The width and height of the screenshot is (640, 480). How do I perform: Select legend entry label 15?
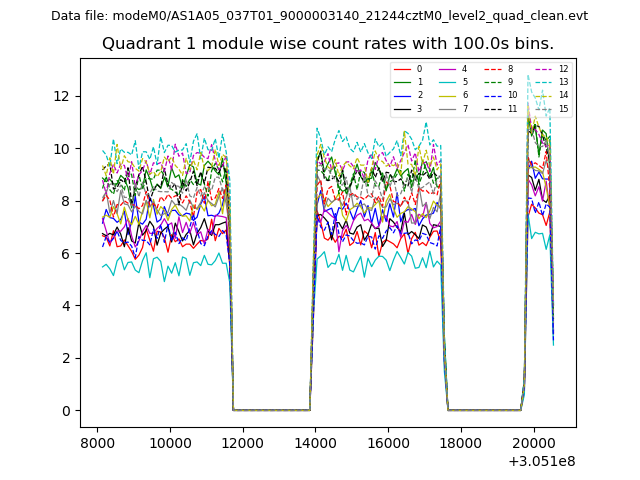(563, 108)
